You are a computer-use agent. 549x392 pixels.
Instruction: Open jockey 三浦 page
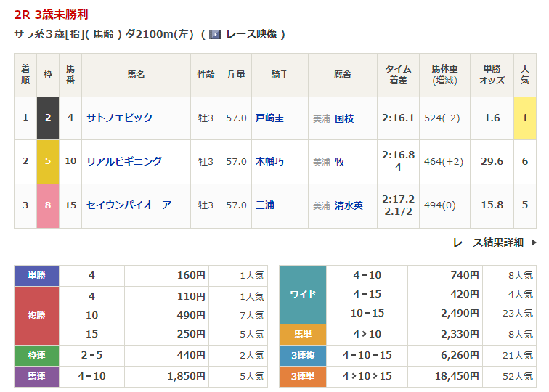click(265, 205)
